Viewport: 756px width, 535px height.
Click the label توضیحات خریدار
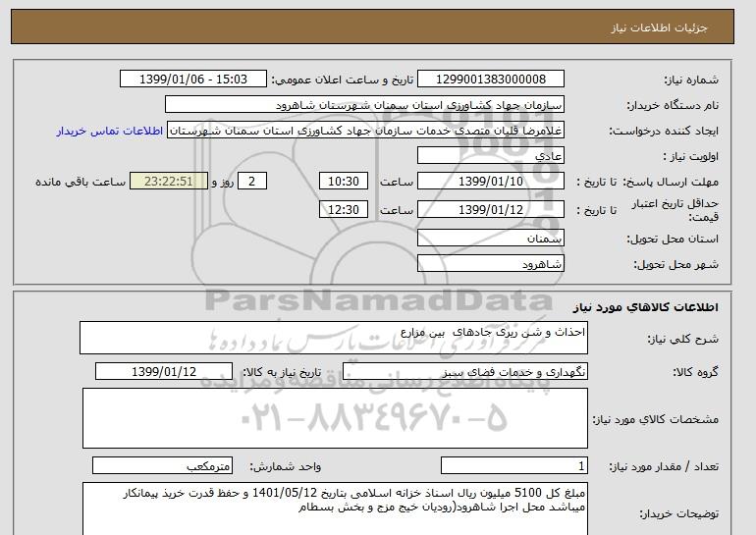[x=679, y=514]
